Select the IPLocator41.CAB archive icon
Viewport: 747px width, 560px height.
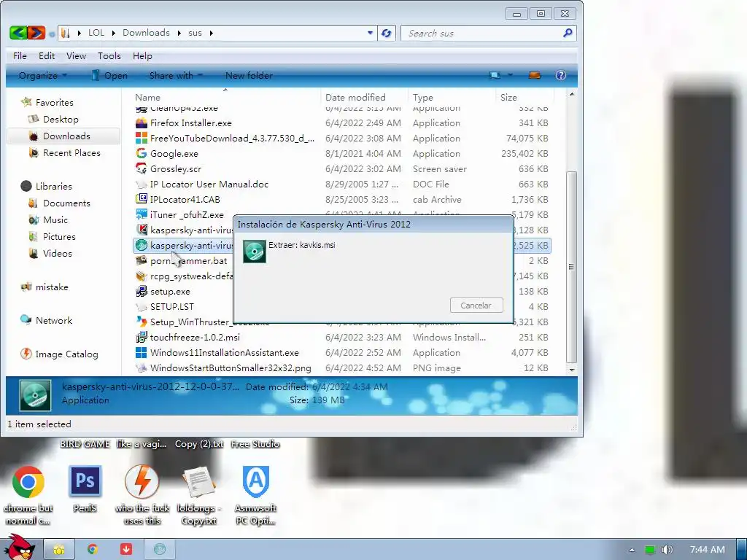click(x=142, y=199)
